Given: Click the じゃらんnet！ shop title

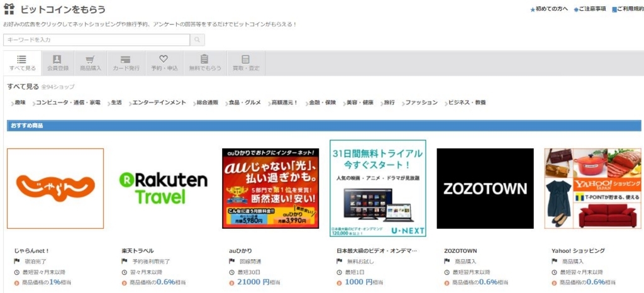Looking at the screenshot, I should [31, 251].
